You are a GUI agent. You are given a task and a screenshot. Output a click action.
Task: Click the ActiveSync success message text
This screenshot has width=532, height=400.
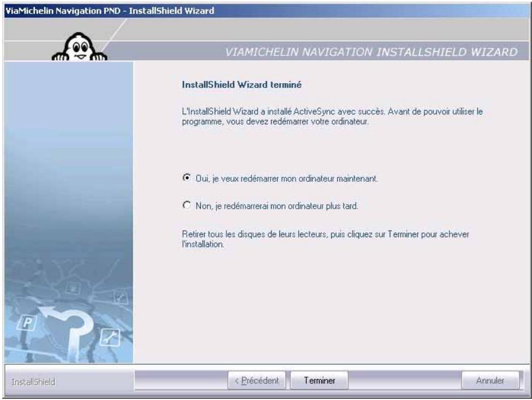(332, 117)
